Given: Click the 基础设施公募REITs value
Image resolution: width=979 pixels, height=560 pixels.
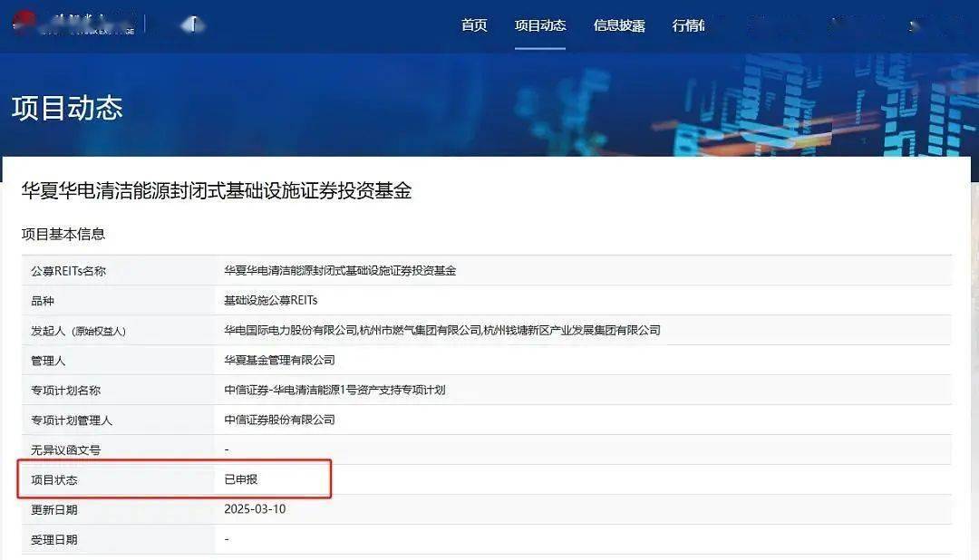Looking at the screenshot, I should (271, 300).
